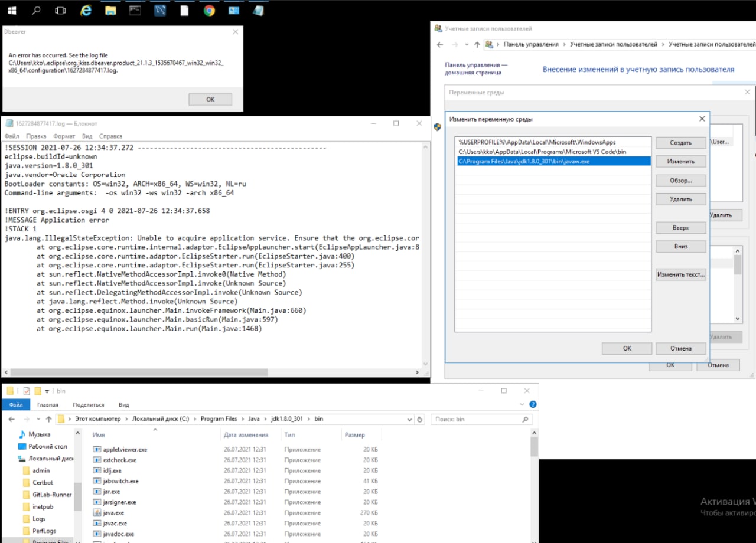The image size is (756, 543).
Task: Open Task View in the taskbar
Action: (x=60, y=10)
